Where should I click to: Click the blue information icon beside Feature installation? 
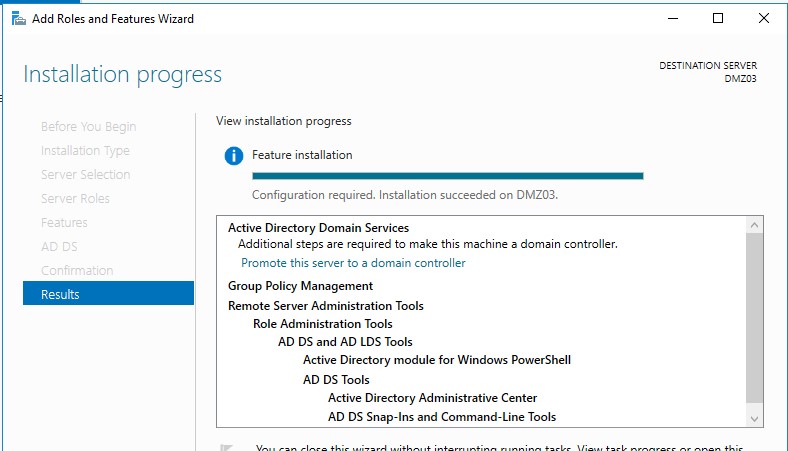coord(234,156)
